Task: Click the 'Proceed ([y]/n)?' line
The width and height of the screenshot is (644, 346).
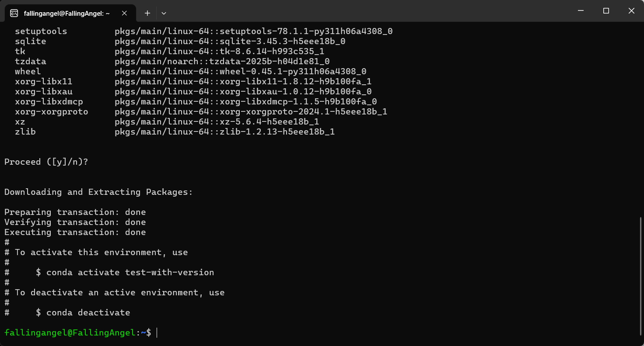Action: click(46, 162)
